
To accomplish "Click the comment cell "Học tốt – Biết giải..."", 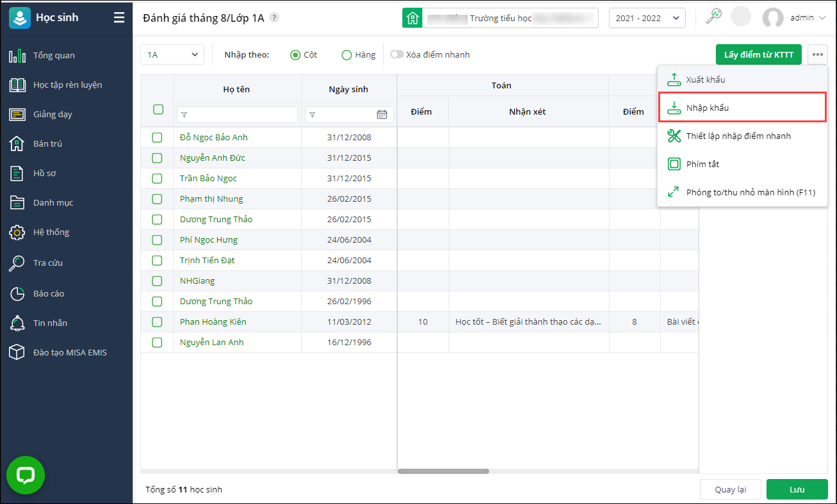I will coord(528,322).
